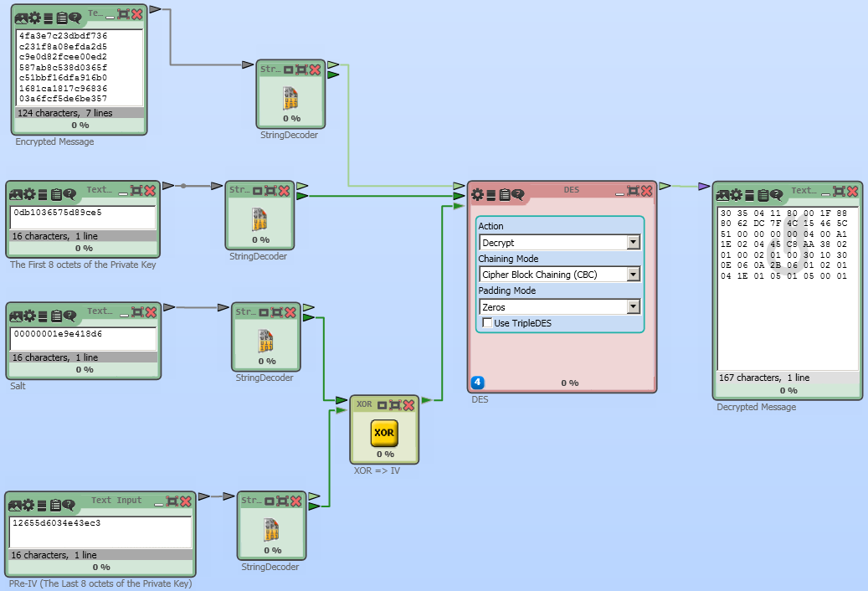The height and width of the screenshot is (591, 868).
Task: Select the output connector of the XOR component
Action: click(427, 400)
